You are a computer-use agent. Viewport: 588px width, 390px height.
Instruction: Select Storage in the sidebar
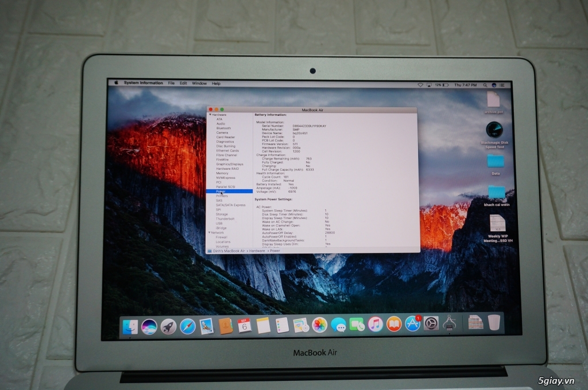(x=222, y=214)
